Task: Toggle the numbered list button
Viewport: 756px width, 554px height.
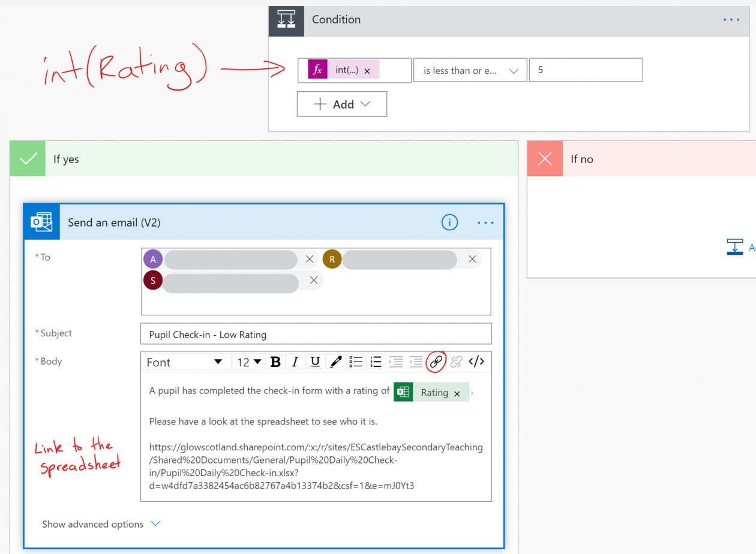Action: tap(376, 362)
